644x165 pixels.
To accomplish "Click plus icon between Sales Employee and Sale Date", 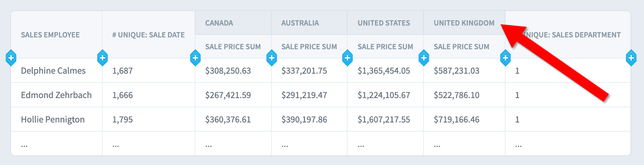I will (102, 58).
